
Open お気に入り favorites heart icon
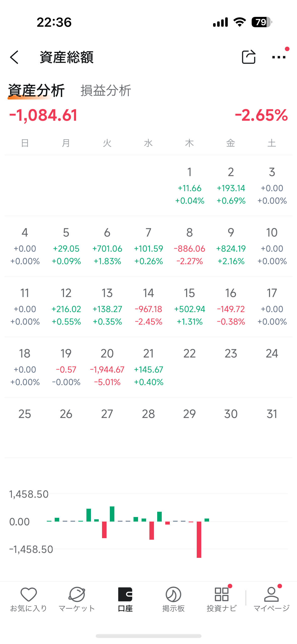coord(28,599)
